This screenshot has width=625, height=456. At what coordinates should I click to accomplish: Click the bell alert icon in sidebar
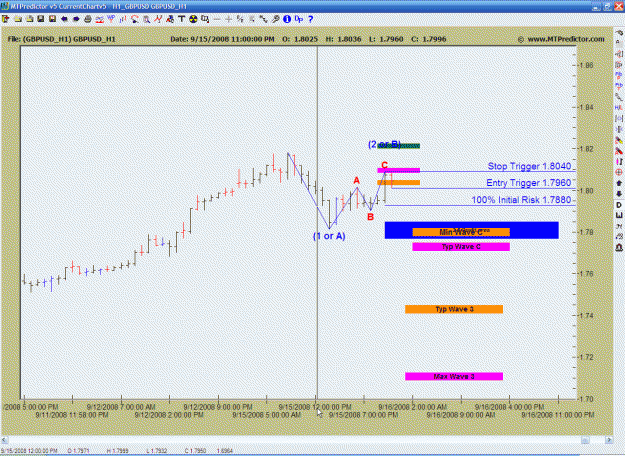[x=619, y=248]
